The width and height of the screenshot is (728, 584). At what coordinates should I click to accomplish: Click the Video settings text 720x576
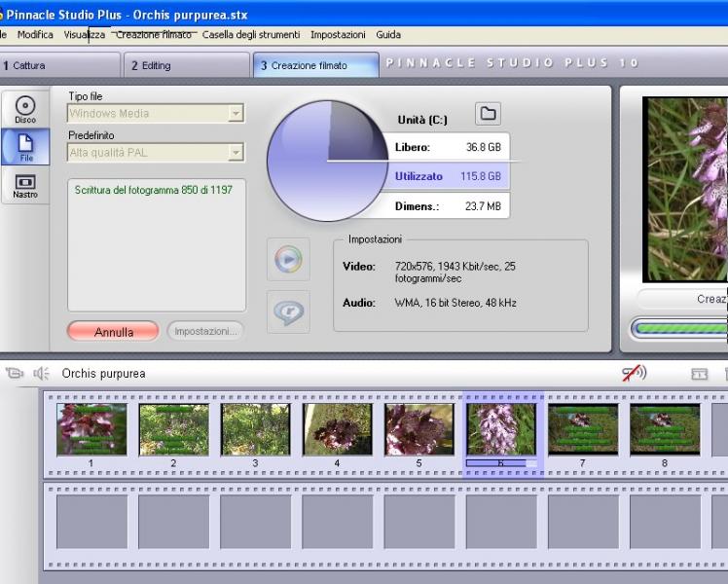[x=455, y=273]
